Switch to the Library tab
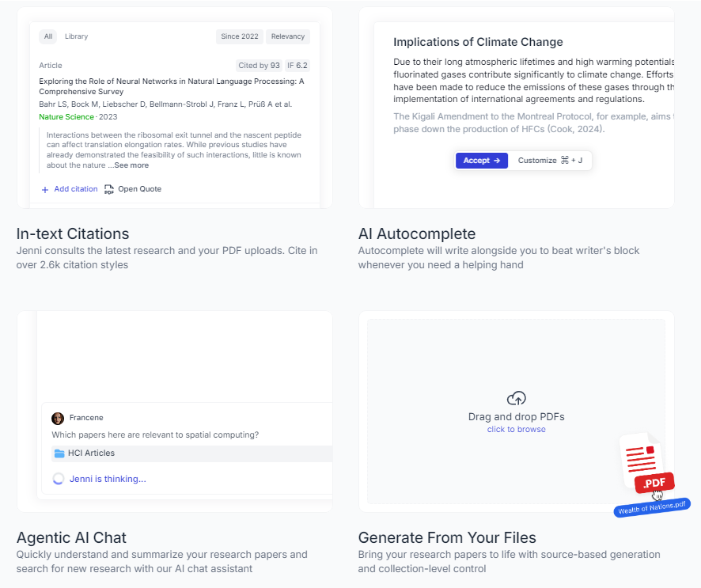This screenshot has height=588, width=701. [x=76, y=36]
